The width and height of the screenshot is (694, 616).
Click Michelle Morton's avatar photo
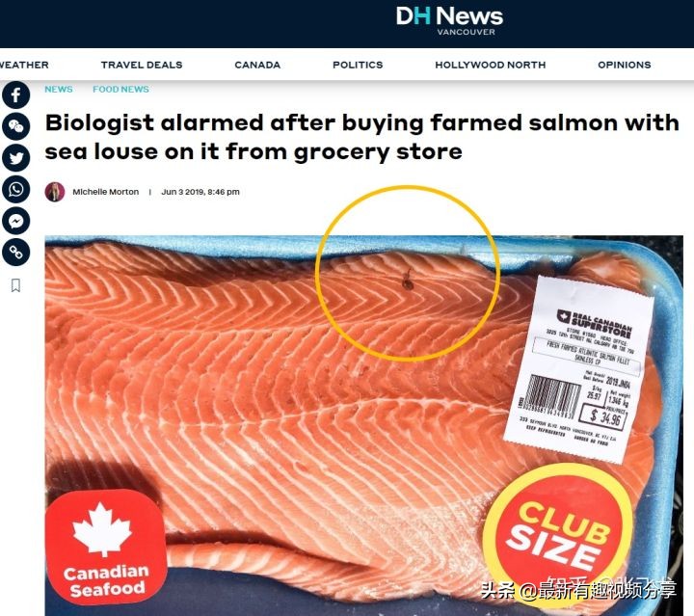(55, 192)
